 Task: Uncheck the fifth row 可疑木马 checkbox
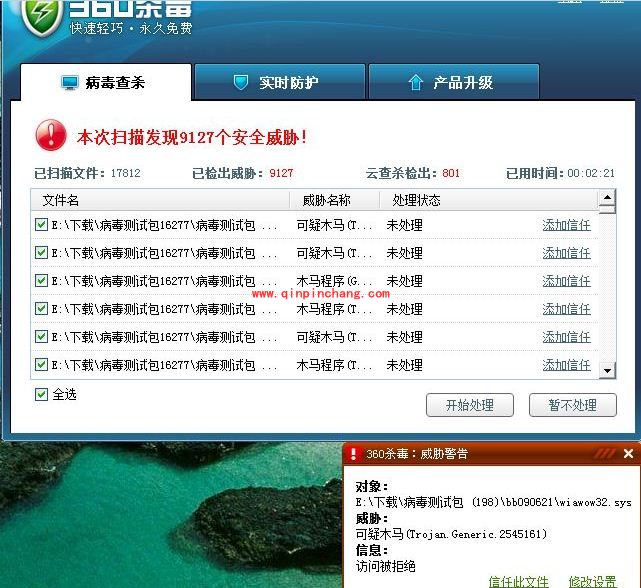point(41,337)
